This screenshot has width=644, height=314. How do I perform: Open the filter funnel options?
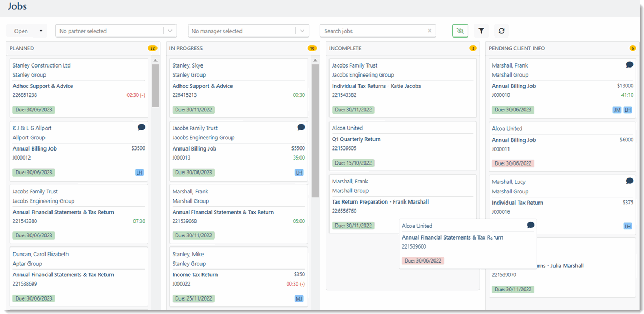481,31
